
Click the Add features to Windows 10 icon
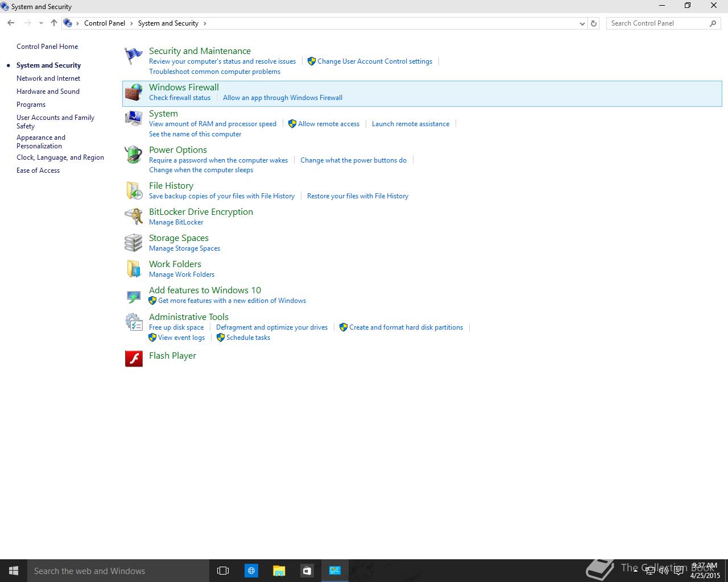[x=134, y=296]
